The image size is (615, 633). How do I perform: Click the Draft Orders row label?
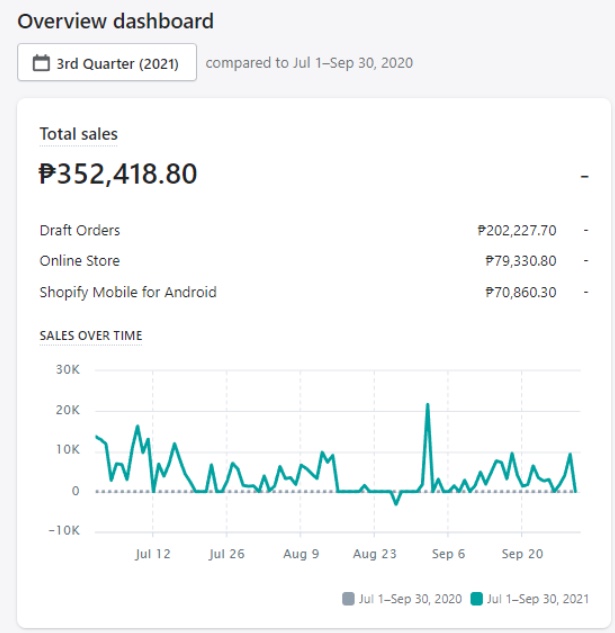[80, 231]
